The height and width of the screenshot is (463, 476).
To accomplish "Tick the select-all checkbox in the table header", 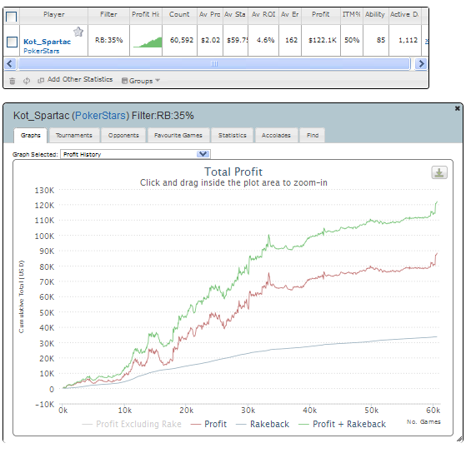I will point(11,17).
